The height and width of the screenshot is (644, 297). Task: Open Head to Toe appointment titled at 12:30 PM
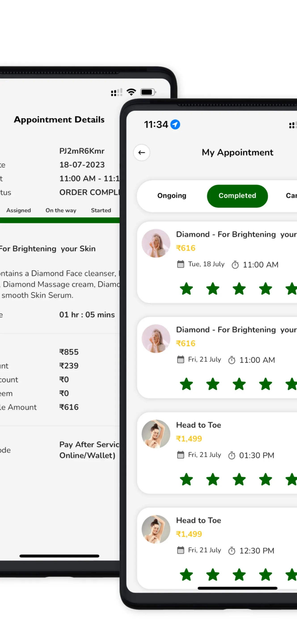point(199,520)
